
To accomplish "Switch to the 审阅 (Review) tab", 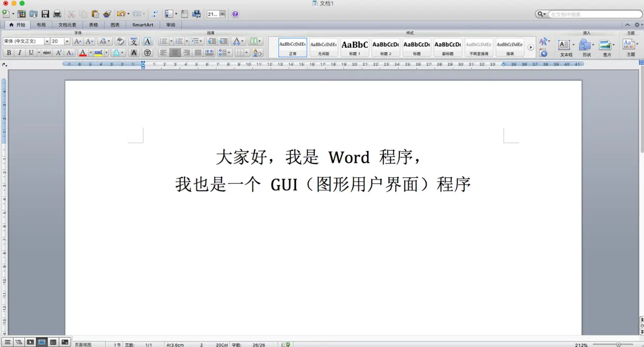I will 171,24.
